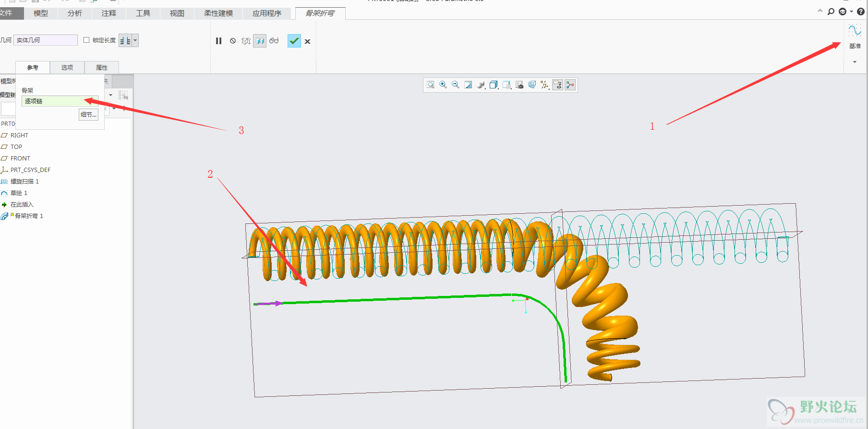Click the Repaint screen icon

468,85
